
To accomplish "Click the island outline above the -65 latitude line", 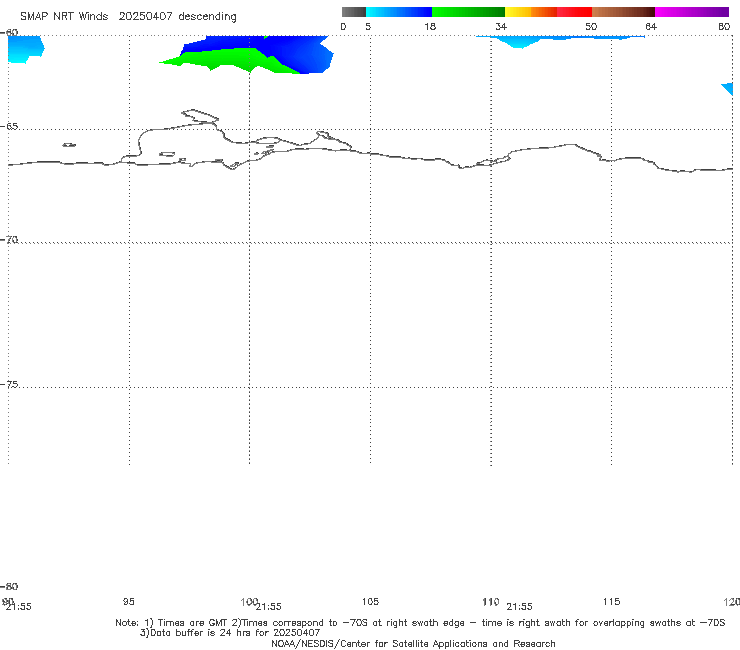I will click(x=200, y=116).
